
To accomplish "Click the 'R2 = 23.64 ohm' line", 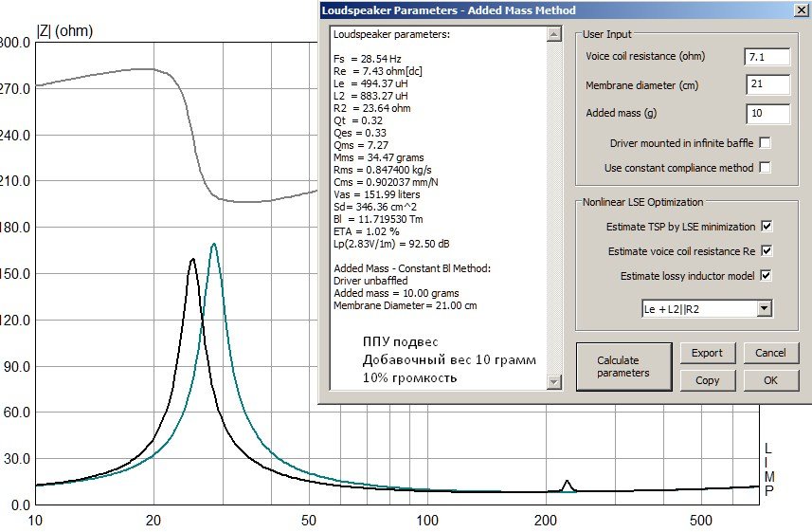I will tap(371, 108).
